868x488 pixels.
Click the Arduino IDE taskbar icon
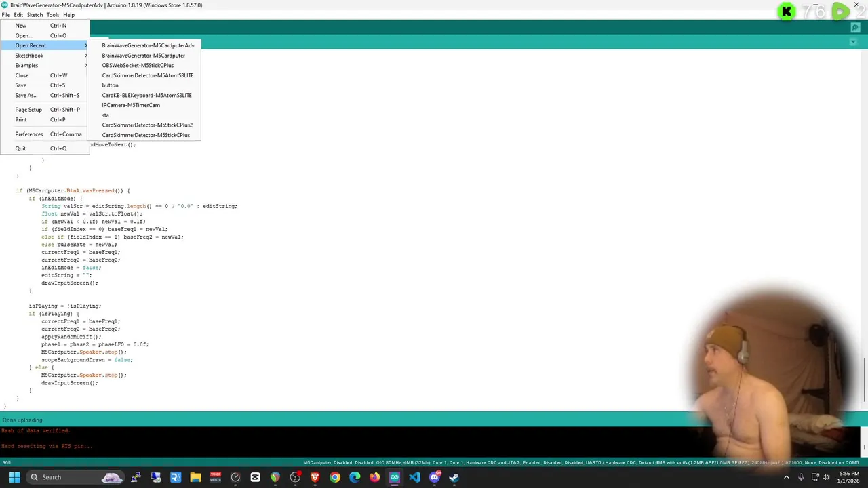point(395,477)
